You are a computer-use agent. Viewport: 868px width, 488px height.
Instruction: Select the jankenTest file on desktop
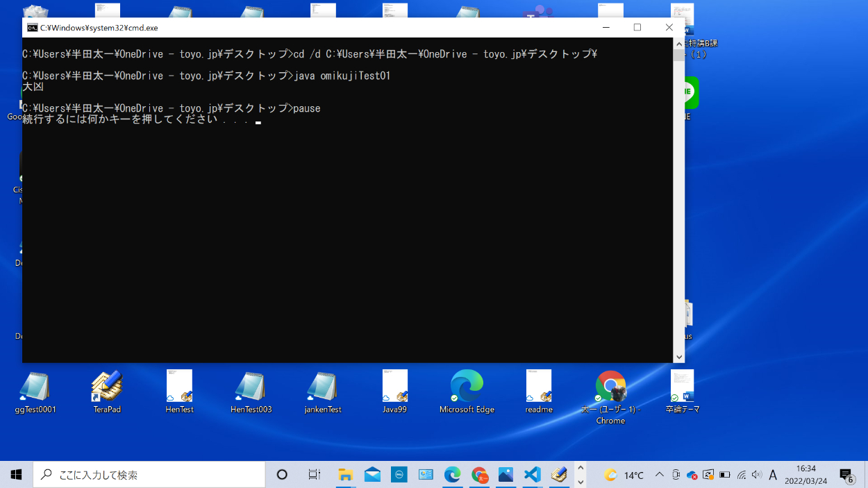[323, 387]
